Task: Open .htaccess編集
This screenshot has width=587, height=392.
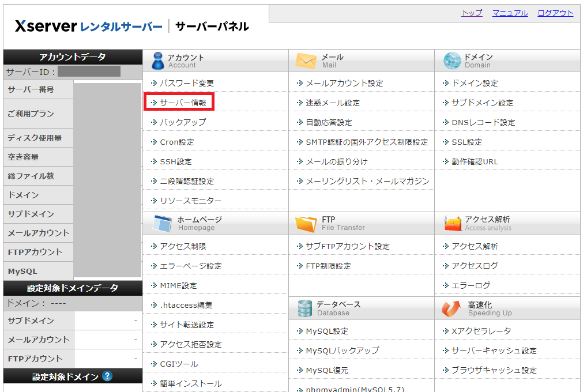Action: (186, 305)
